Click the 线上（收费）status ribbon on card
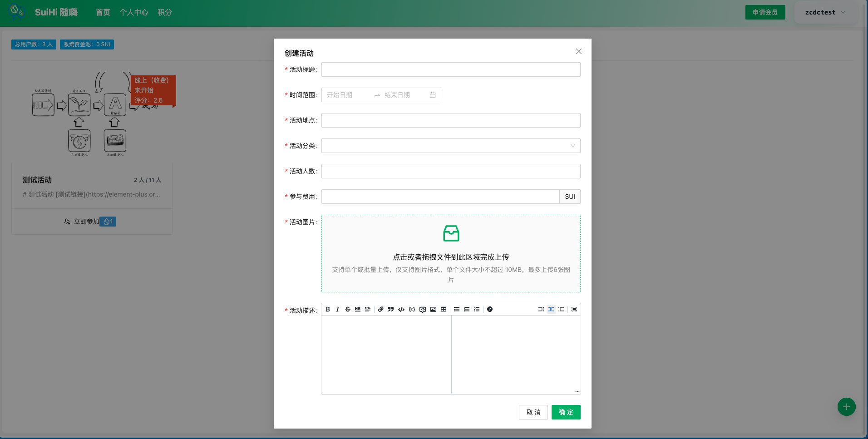The image size is (868, 439). 153,90
